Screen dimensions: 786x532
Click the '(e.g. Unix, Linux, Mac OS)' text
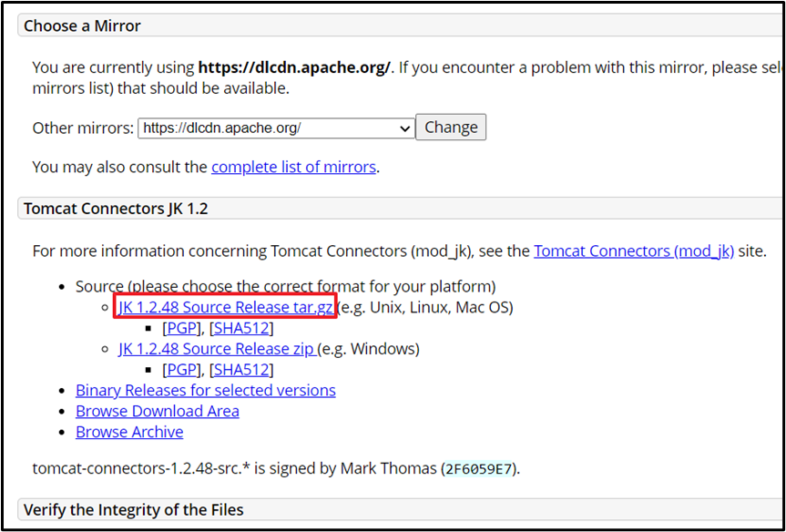(425, 307)
